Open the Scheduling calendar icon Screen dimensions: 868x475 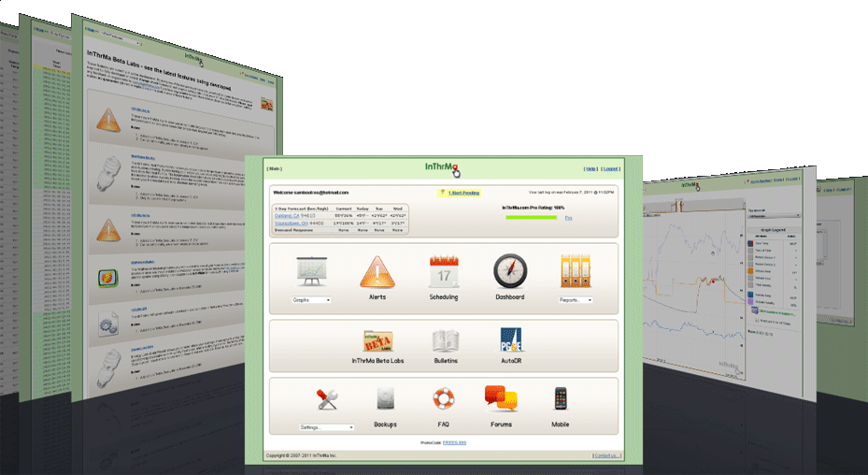[x=444, y=271]
